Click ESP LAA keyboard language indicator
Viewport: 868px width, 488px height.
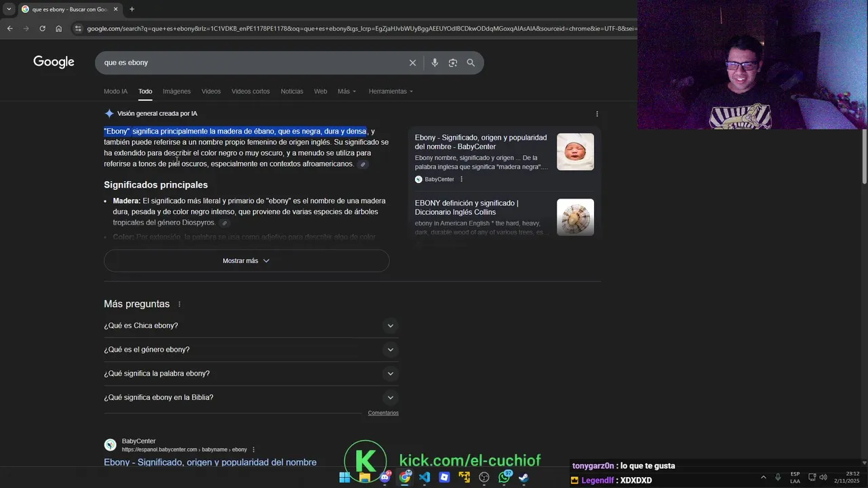(x=795, y=477)
